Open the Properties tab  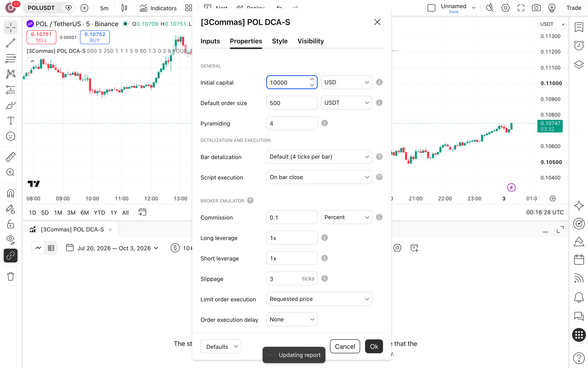(246, 41)
